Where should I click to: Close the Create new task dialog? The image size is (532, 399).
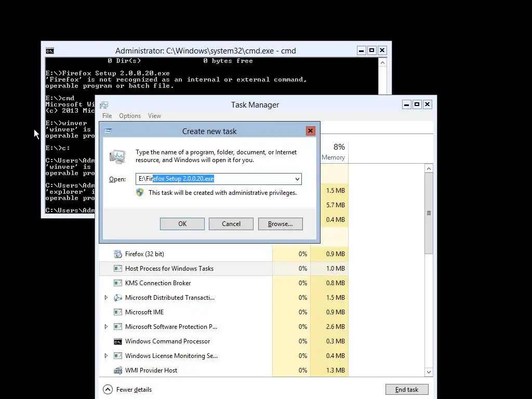coord(310,131)
